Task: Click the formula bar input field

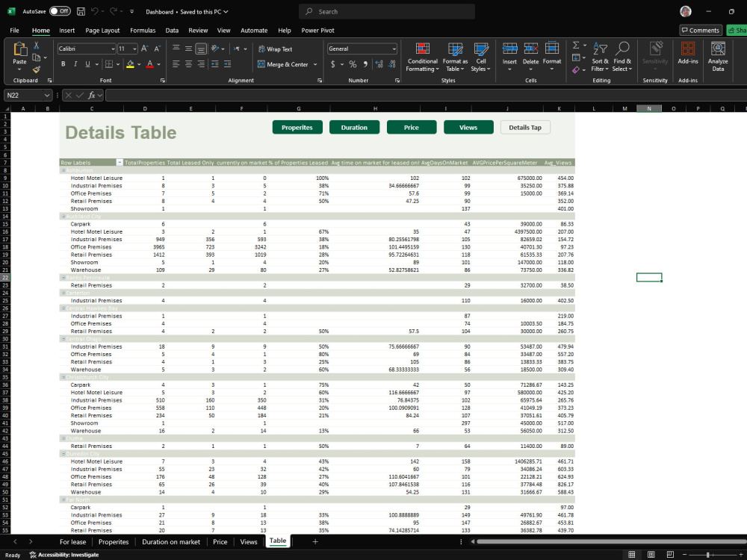Action: coord(426,96)
